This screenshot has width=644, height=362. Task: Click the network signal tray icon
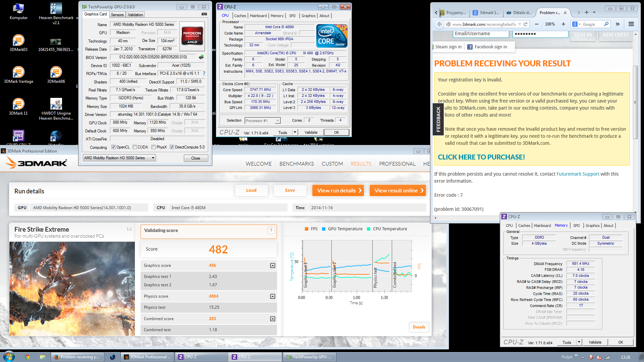click(607, 357)
